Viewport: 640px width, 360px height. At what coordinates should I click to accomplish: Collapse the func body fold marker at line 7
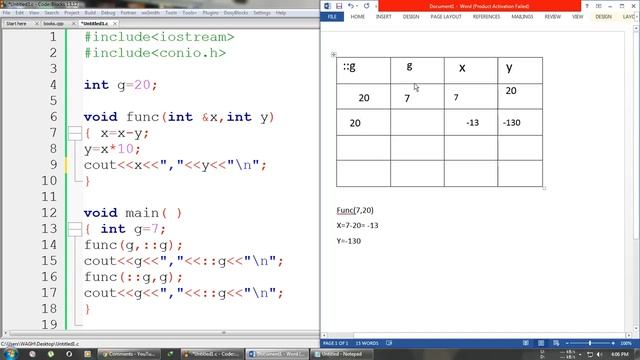point(75,133)
